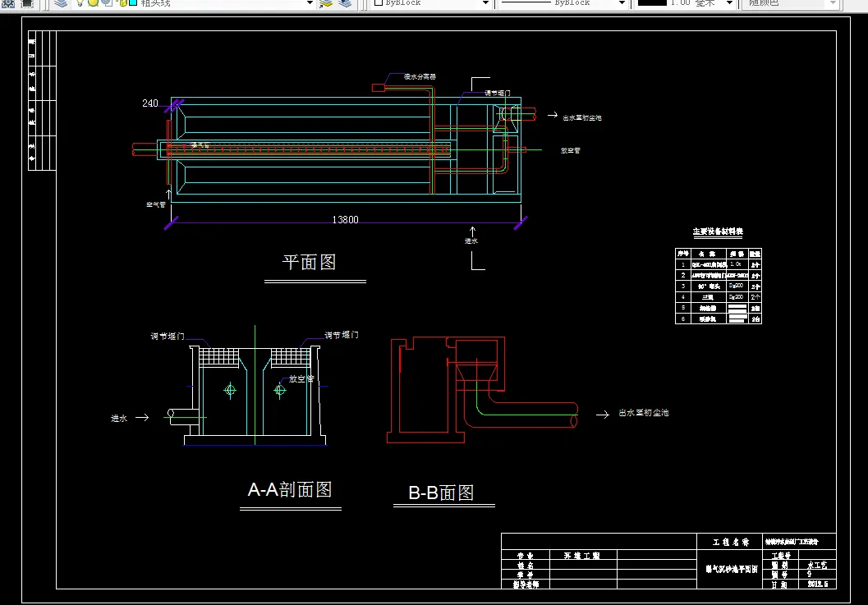
Task: Select the 放空管 label in the plan view
Action: [570, 150]
